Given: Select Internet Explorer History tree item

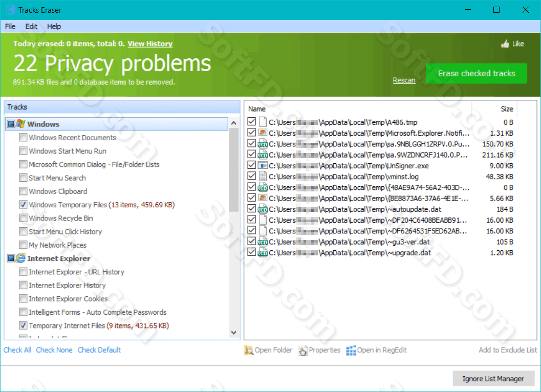Looking at the screenshot, I should point(67,286).
